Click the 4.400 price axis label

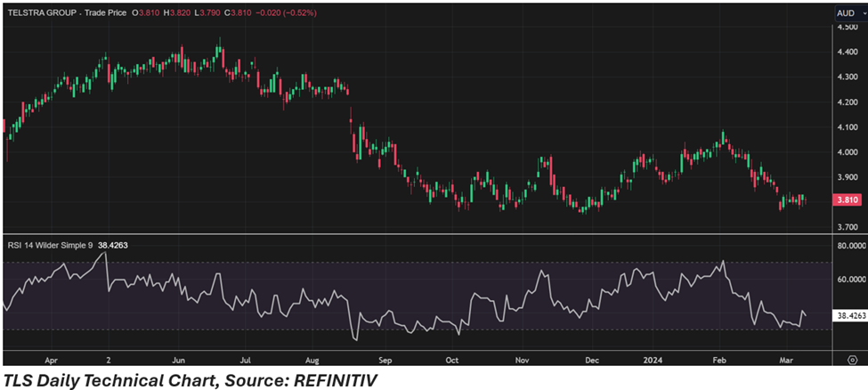pyautogui.click(x=846, y=53)
